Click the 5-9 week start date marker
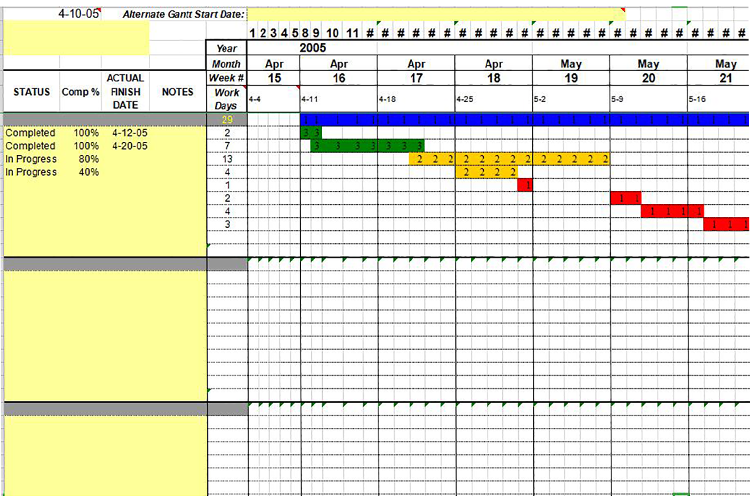 click(x=619, y=100)
